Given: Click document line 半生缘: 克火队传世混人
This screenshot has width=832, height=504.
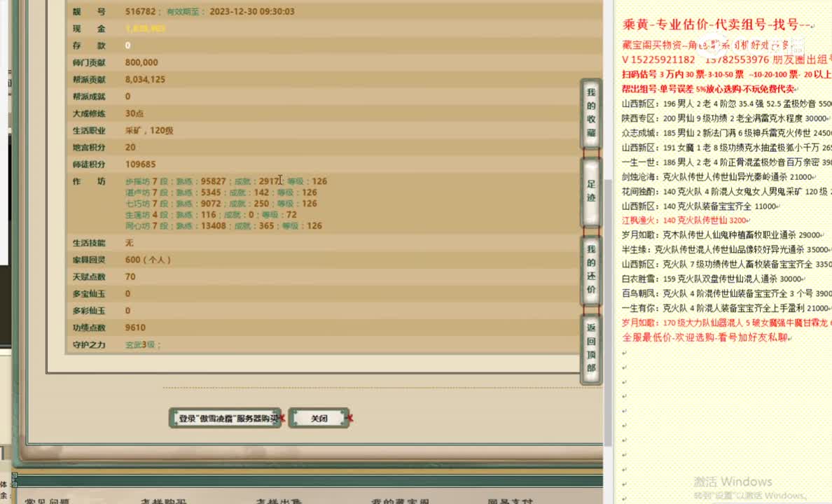Looking at the screenshot, I should pyautogui.click(x=726, y=249).
